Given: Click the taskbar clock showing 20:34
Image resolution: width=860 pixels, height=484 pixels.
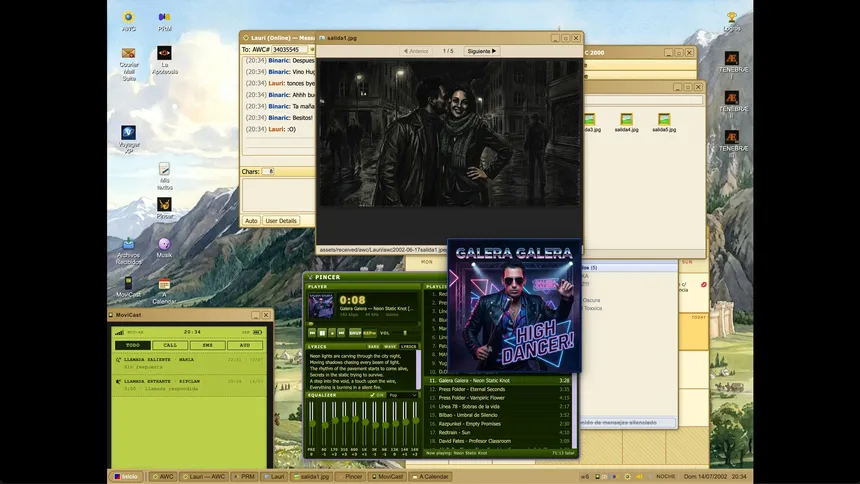Looking at the screenshot, I should pyautogui.click(x=739, y=477).
